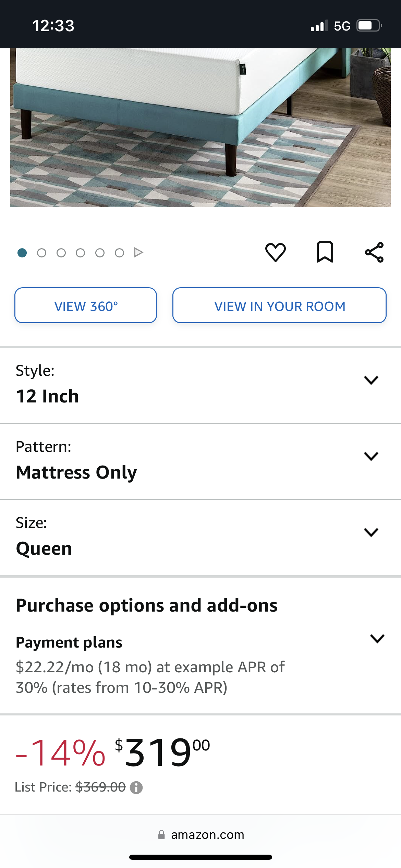Select the first filled carousel dot
Screen dimensions: 401x868
[22, 253]
